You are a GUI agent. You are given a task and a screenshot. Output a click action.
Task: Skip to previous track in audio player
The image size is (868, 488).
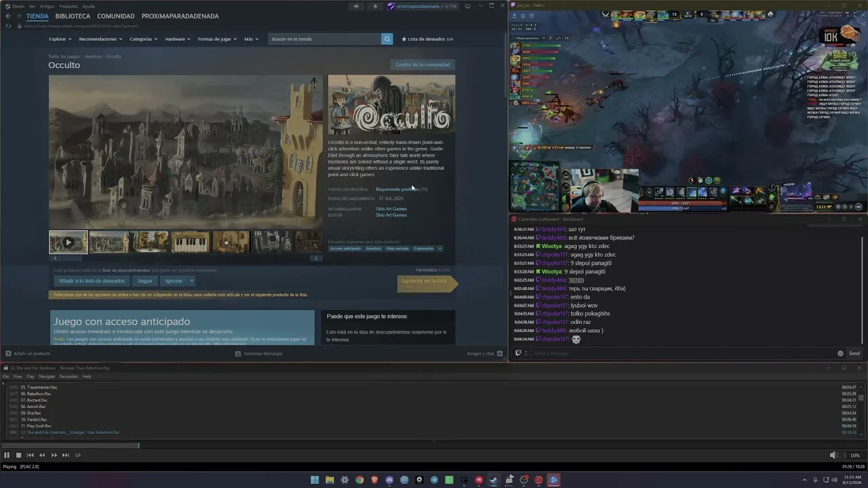[30, 455]
